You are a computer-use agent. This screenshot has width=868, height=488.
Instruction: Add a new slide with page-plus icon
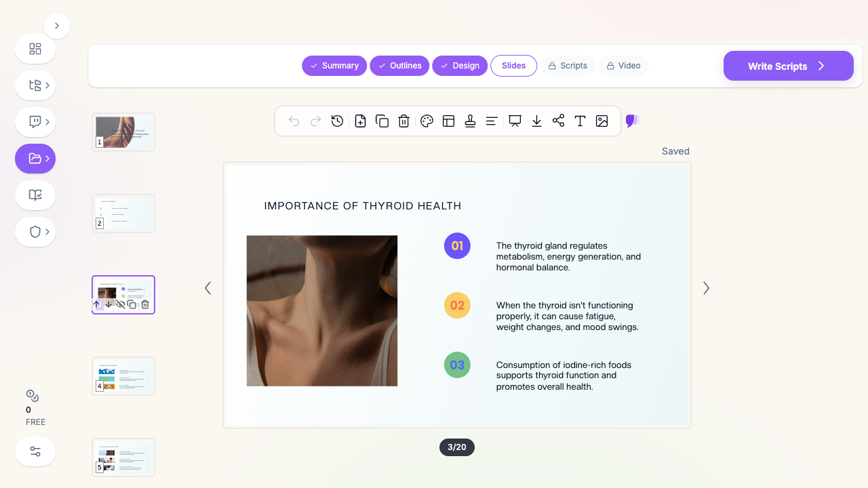coord(360,121)
